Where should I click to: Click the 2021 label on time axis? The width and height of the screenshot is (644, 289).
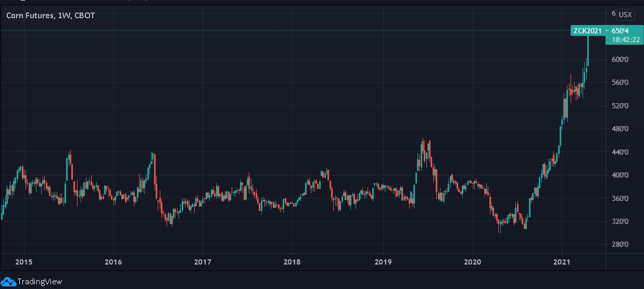(562, 261)
